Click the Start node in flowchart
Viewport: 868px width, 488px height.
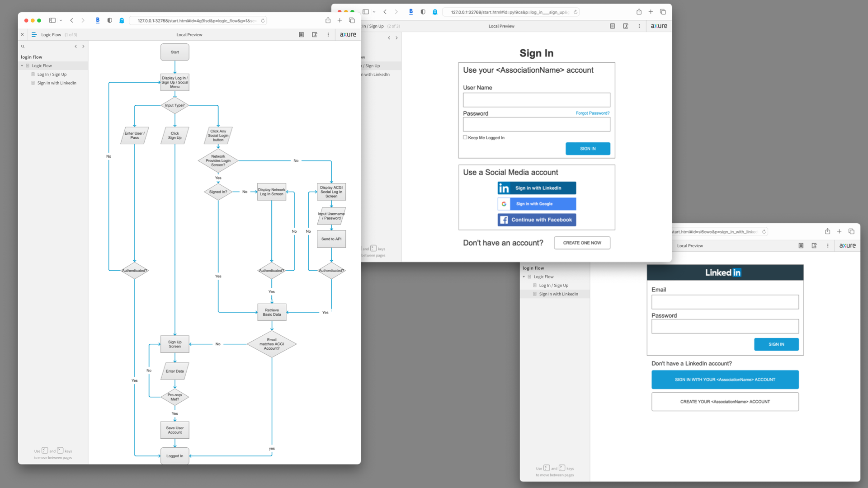coord(175,52)
